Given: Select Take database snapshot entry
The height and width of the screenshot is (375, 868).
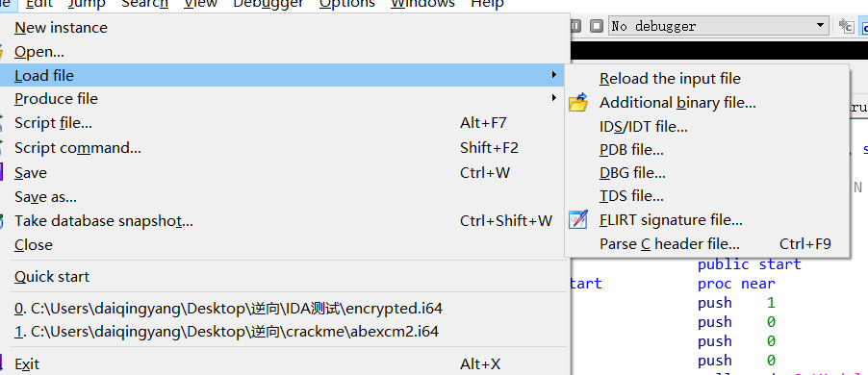Looking at the screenshot, I should (104, 221).
